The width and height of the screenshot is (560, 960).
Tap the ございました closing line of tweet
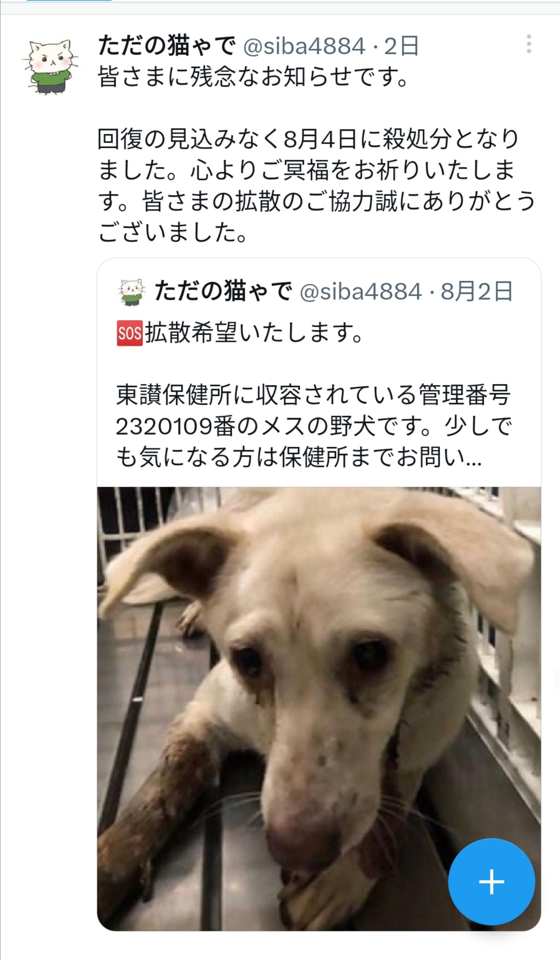pyautogui.click(x=173, y=232)
